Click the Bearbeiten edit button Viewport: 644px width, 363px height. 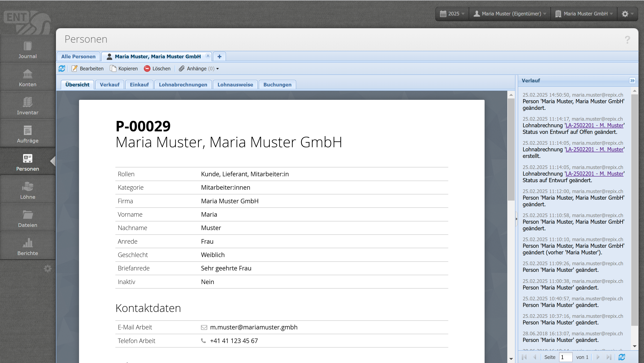click(88, 69)
